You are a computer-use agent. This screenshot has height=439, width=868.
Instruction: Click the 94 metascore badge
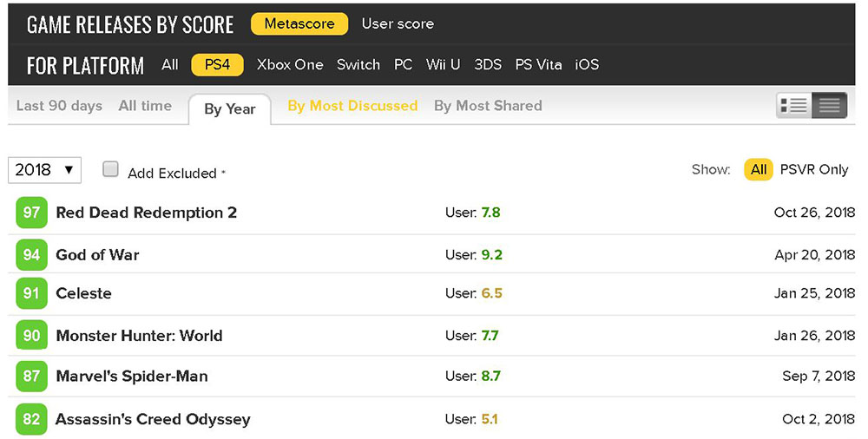click(x=31, y=255)
